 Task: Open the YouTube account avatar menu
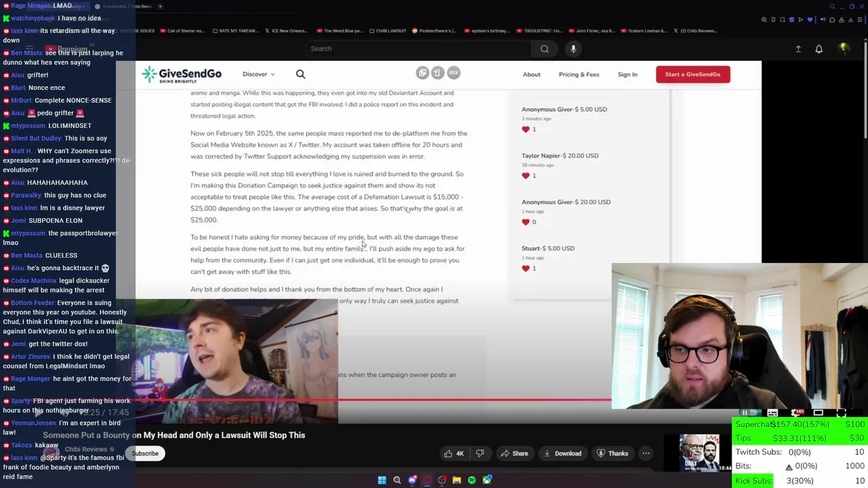[844, 48]
